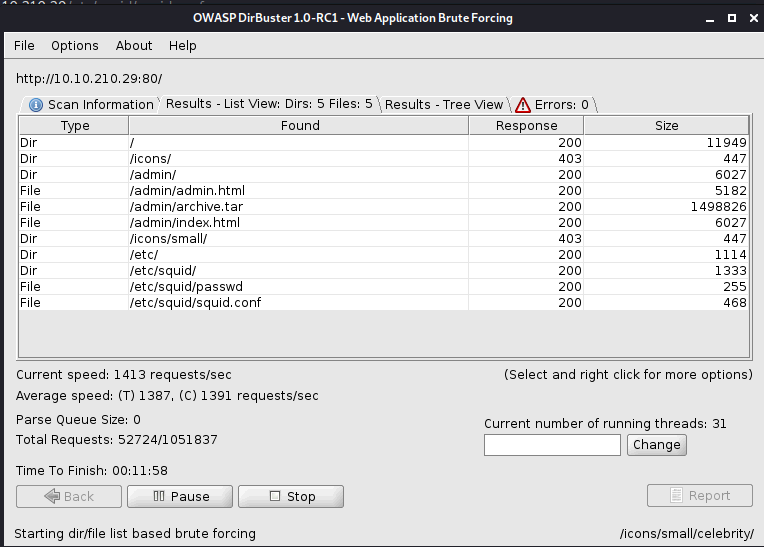Open the Options menu
This screenshot has height=547, width=764.
coord(75,45)
